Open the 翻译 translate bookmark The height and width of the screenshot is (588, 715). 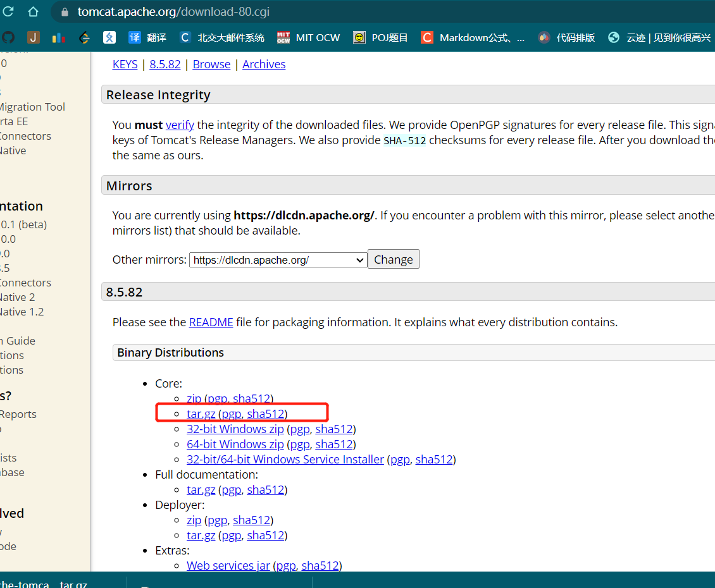click(x=147, y=37)
